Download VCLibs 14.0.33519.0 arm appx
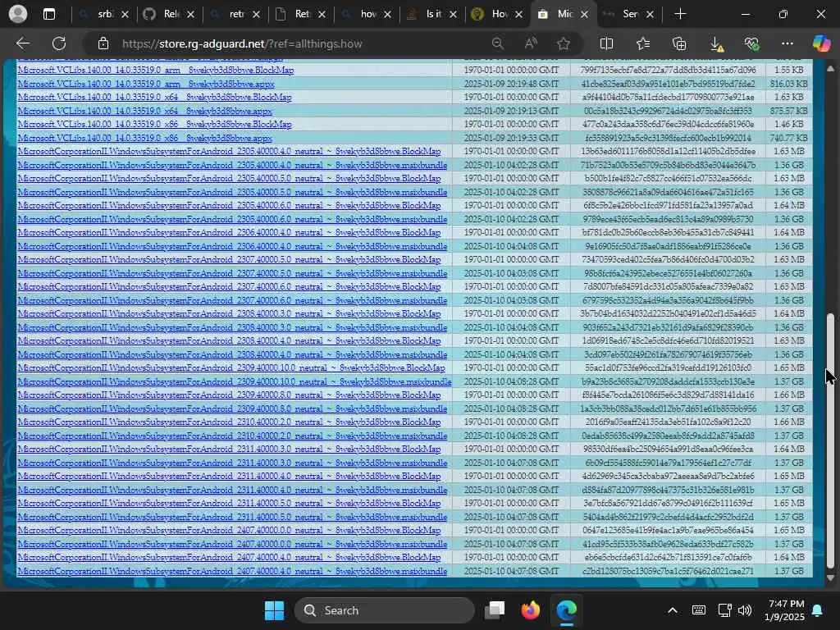840x630 pixels. pyautogui.click(x=146, y=84)
